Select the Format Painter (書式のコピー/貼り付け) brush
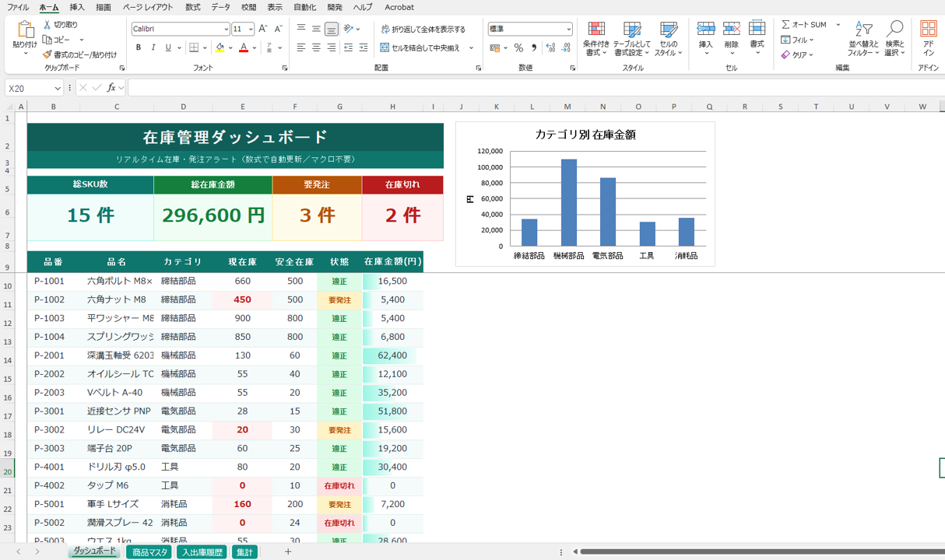 click(x=47, y=54)
